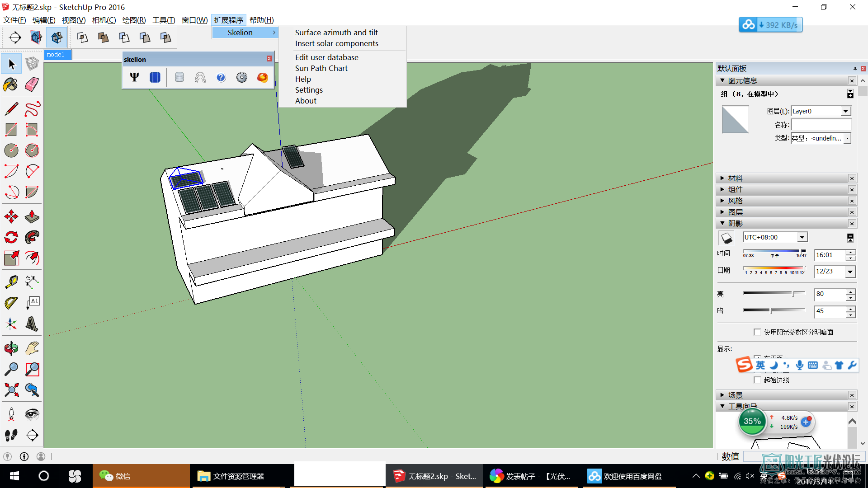The width and height of the screenshot is (868, 488).
Task: Open Skelion About menu entry
Action: tap(306, 101)
